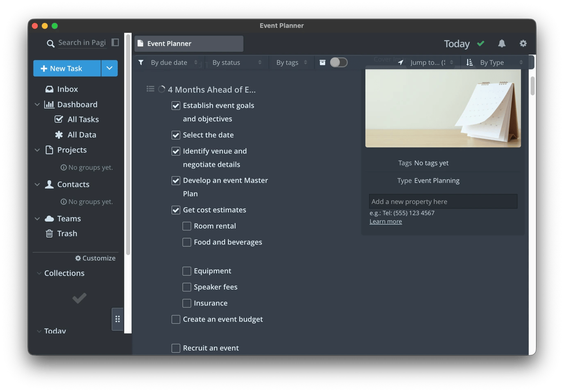Click the Event Planner page icon
Viewport: 564px width, 392px height.
pos(140,43)
